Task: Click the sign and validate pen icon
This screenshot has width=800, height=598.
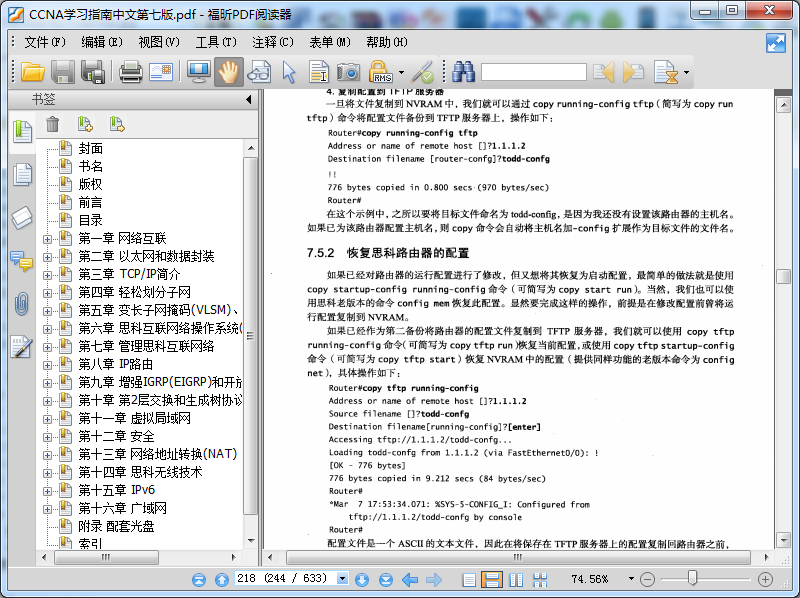Action: (422, 72)
